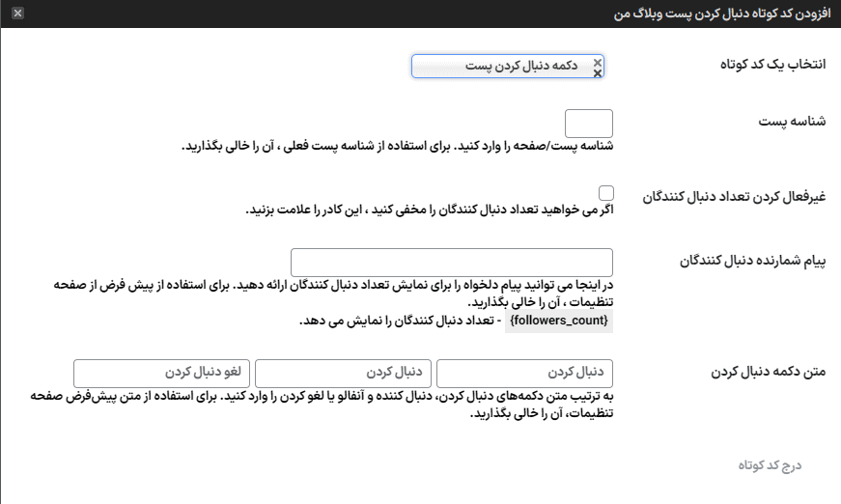Viewport: 841px width, 504px height.
Task: Click the darker X in shortcode selector
Action: point(597,72)
